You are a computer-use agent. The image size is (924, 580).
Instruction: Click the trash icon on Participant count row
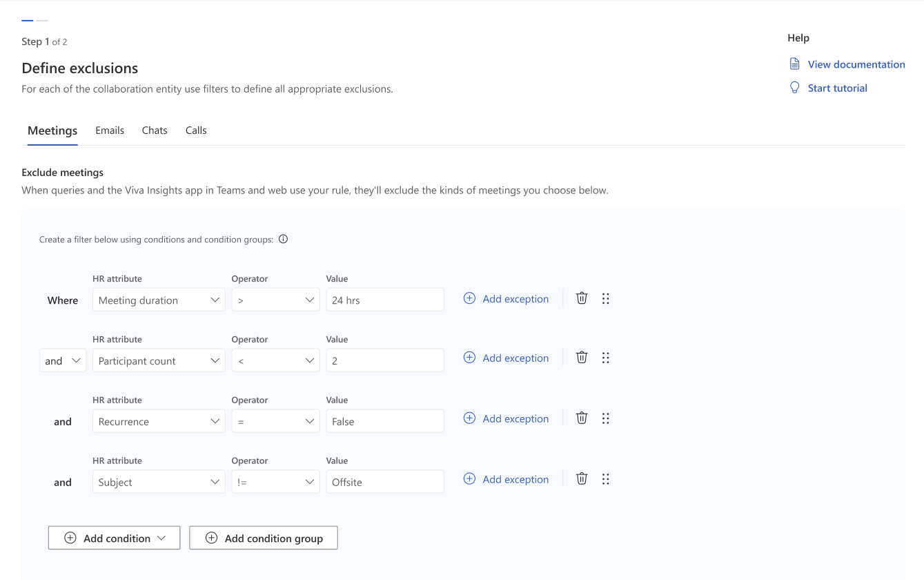(581, 357)
